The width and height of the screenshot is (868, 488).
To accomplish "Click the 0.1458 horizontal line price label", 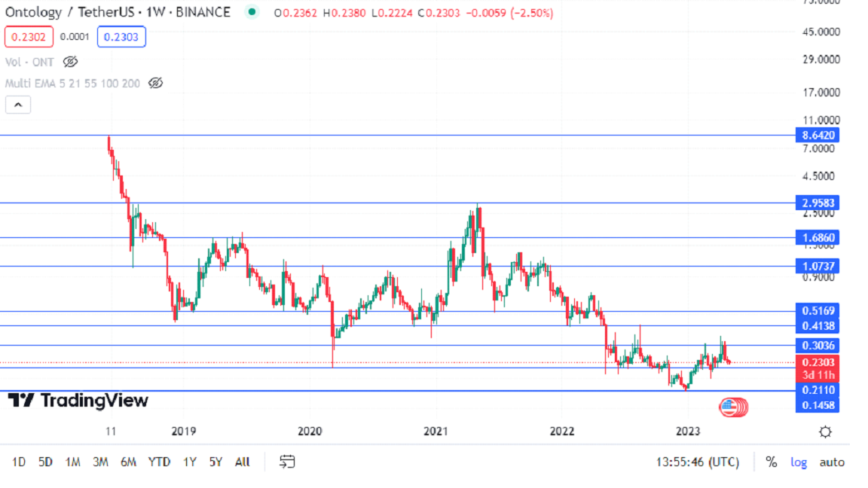I will pos(818,405).
